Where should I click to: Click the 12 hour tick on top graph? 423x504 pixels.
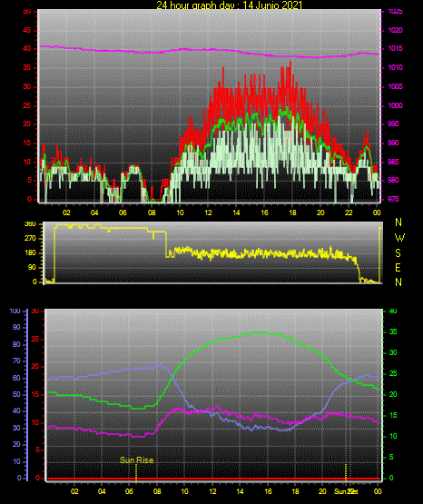(208, 212)
